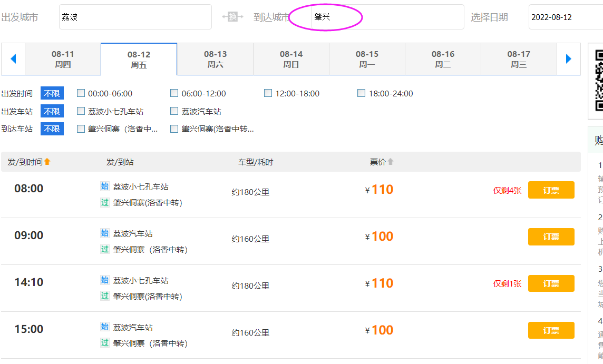This screenshot has height=364, width=603.
Task: Go to previous dates with left arrow
Action: click(13, 59)
